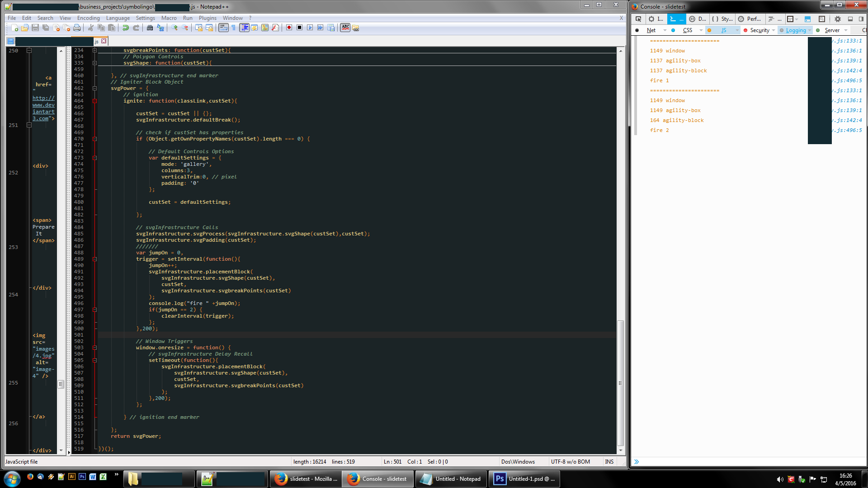This screenshot has height=488, width=868.
Task: Click the Print toolbar icon
Action: coord(77,28)
